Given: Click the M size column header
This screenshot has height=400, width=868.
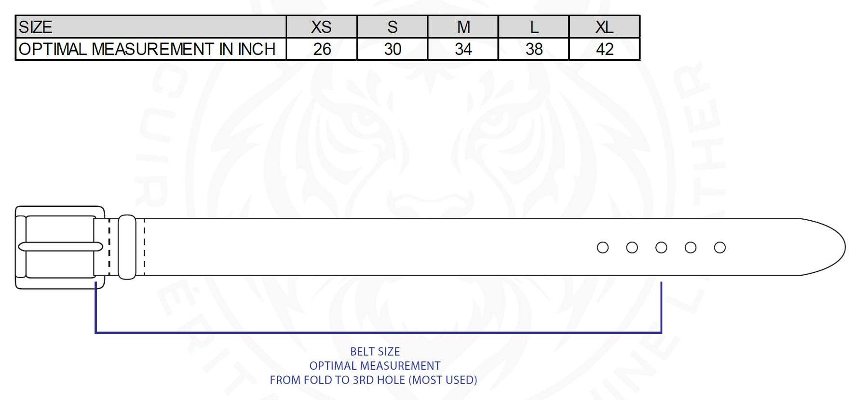Looking at the screenshot, I should tap(463, 27).
